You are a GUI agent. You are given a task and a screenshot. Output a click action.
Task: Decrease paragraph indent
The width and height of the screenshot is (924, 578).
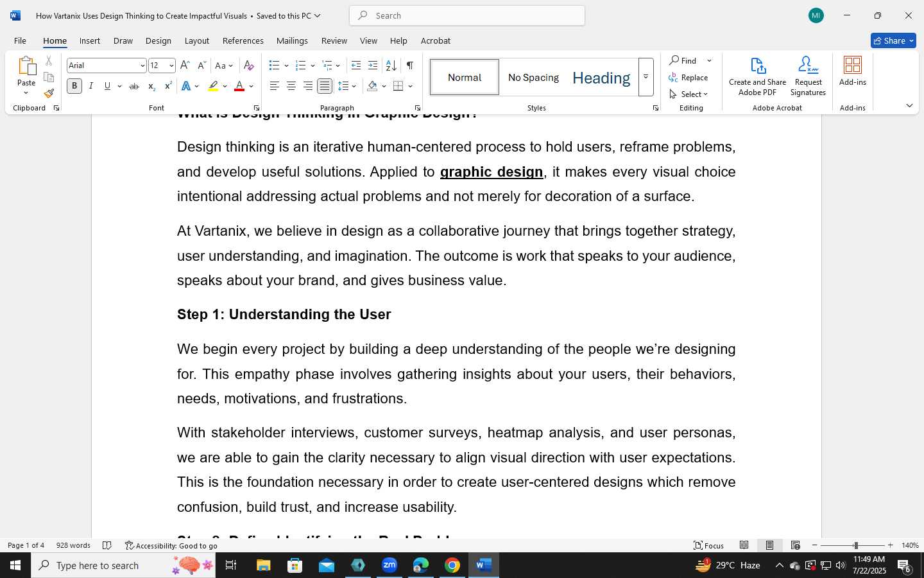pos(356,66)
